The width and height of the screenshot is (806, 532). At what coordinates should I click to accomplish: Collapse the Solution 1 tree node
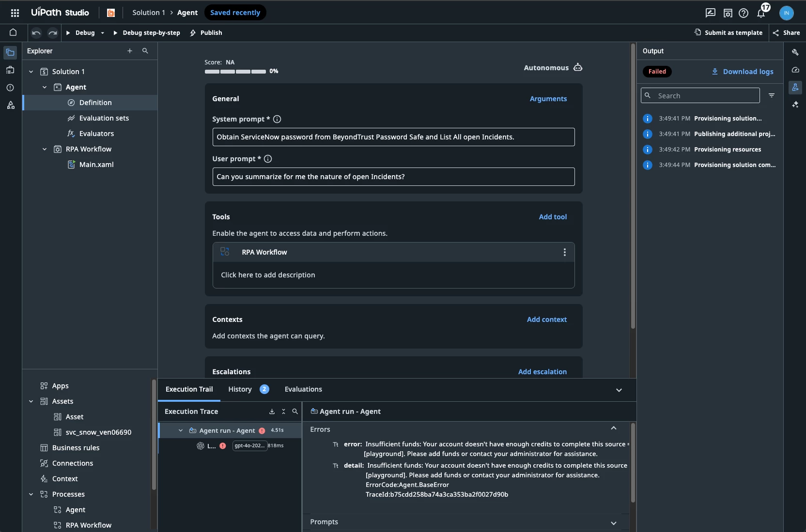click(x=31, y=72)
